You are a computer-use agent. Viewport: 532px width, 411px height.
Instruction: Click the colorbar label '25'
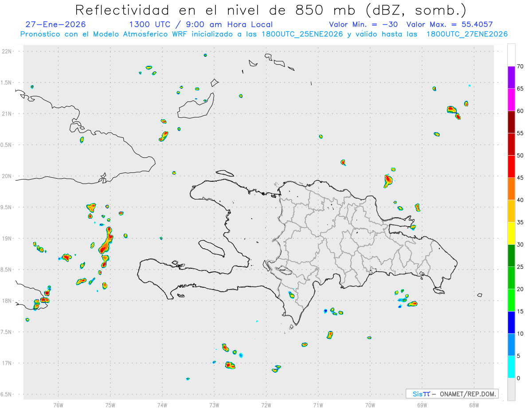pos(520,267)
